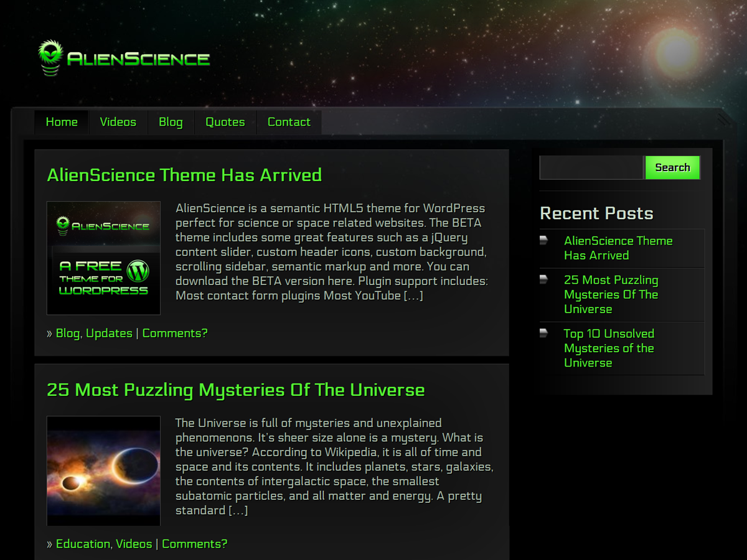
Task: Open Top 10 Unsolved Mysteries recent post link
Action: click(x=609, y=348)
